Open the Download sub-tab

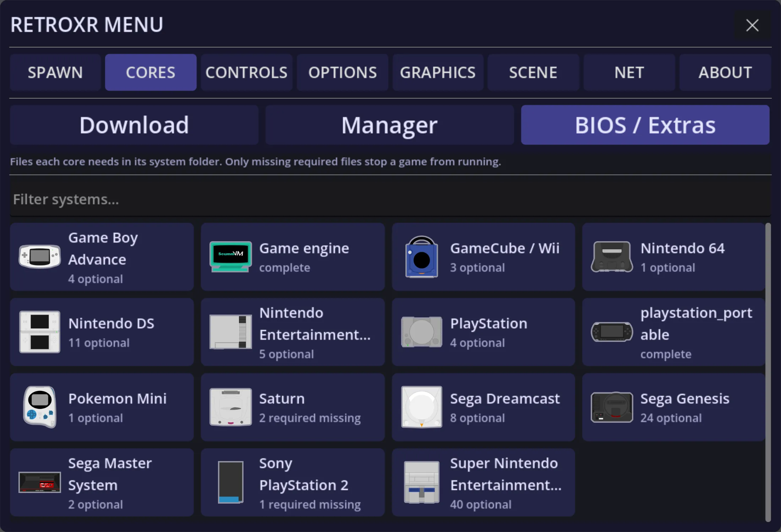134,125
